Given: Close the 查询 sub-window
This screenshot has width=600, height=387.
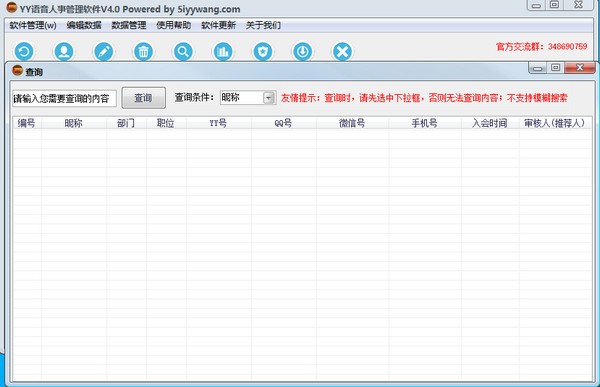Looking at the screenshot, I should click(x=580, y=68).
